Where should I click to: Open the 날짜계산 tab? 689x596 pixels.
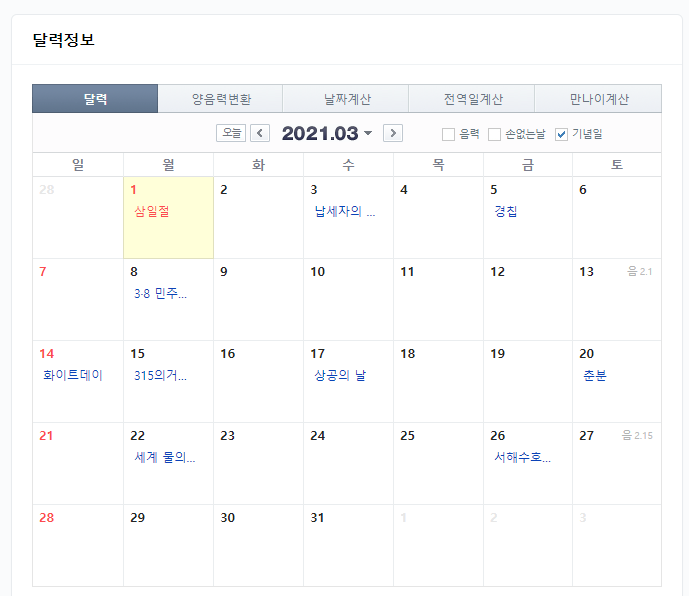click(x=346, y=99)
